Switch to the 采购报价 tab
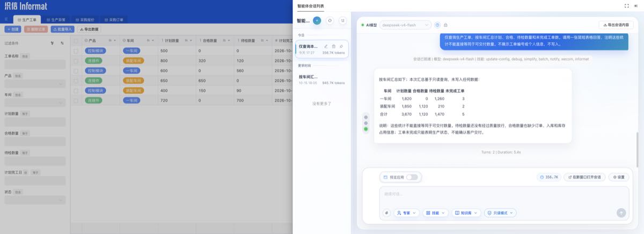The image size is (644, 234). click(84, 19)
